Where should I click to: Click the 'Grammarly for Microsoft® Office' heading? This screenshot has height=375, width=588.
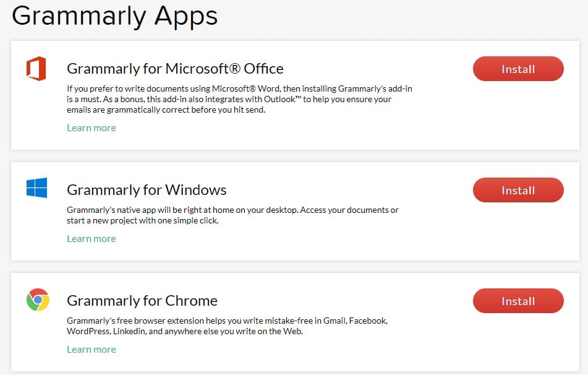175,69
